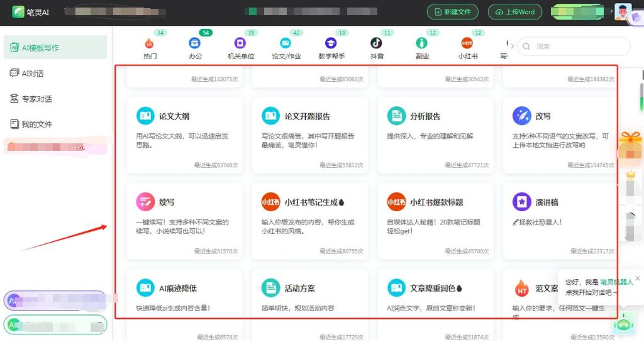Choose the 论文/作业 category icon
Screen dimensions: 644x347
point(286,43)
